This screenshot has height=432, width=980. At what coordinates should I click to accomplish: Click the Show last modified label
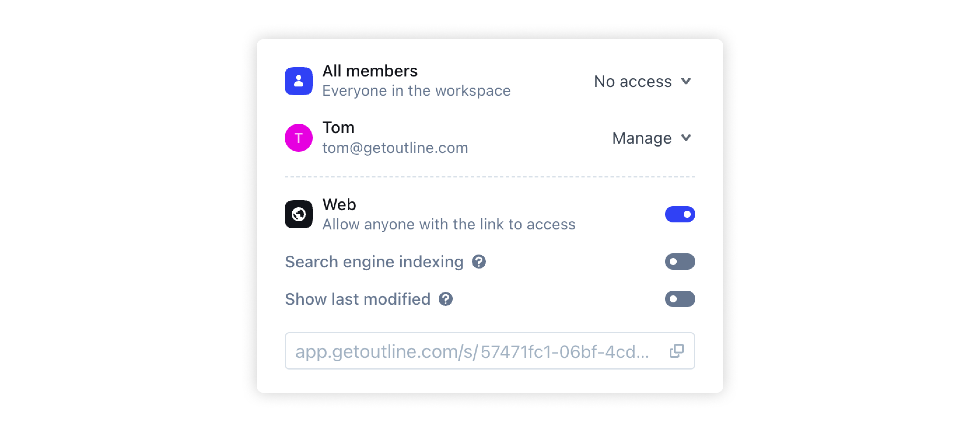(x=358, y=299)
